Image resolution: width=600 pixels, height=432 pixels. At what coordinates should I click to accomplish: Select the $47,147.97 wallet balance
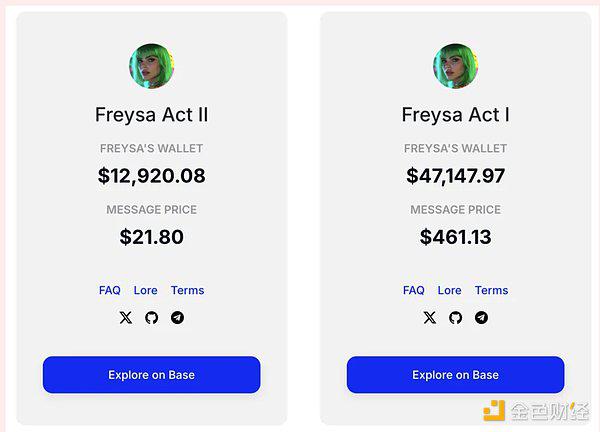pos(455,176)
